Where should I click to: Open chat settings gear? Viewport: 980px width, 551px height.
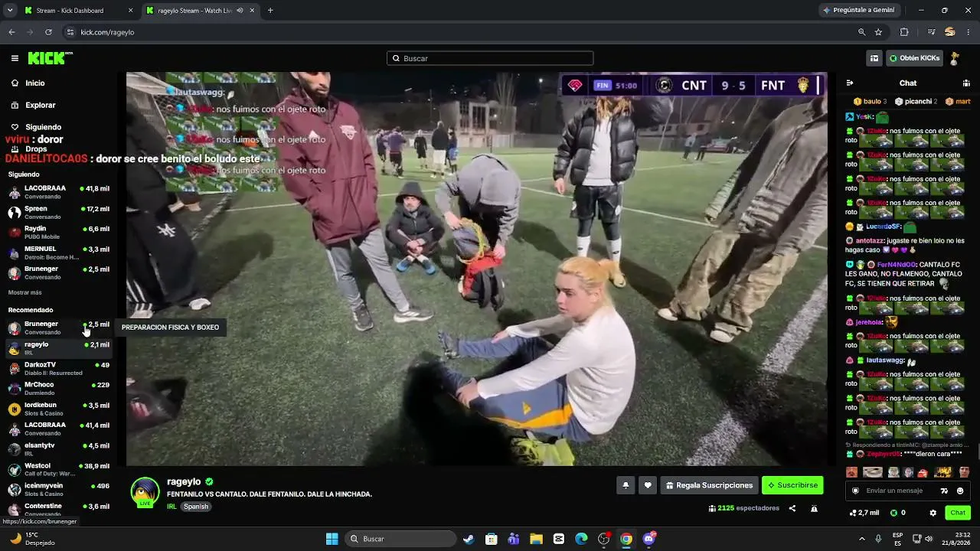coord(933,513)
